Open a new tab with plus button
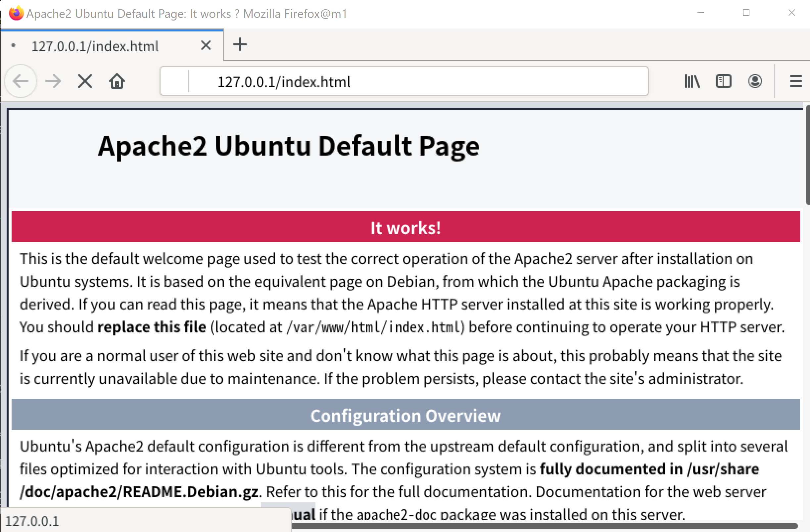This screenshot has height=532, width=810. pos(240,45)
